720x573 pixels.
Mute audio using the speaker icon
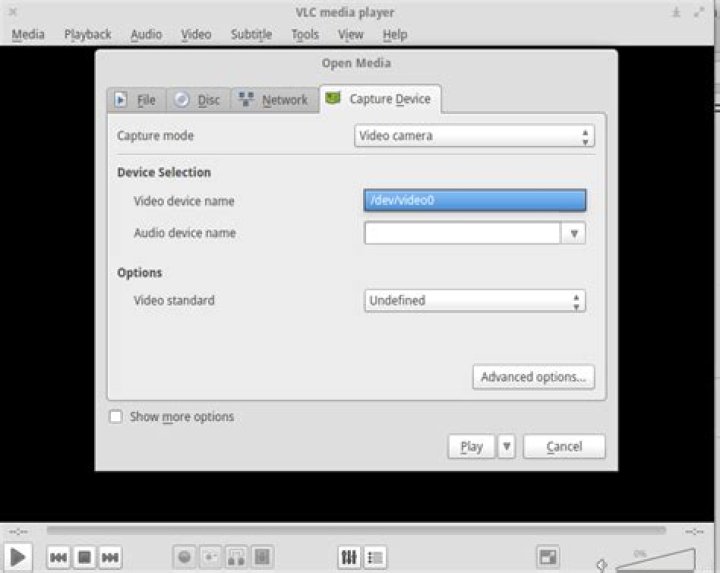point(602,564)
